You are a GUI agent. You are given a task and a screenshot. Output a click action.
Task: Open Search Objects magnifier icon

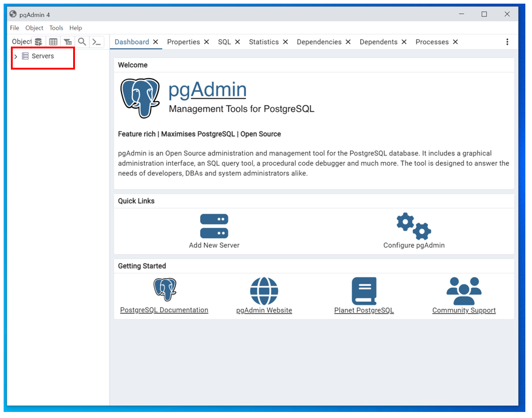point(82,42)
